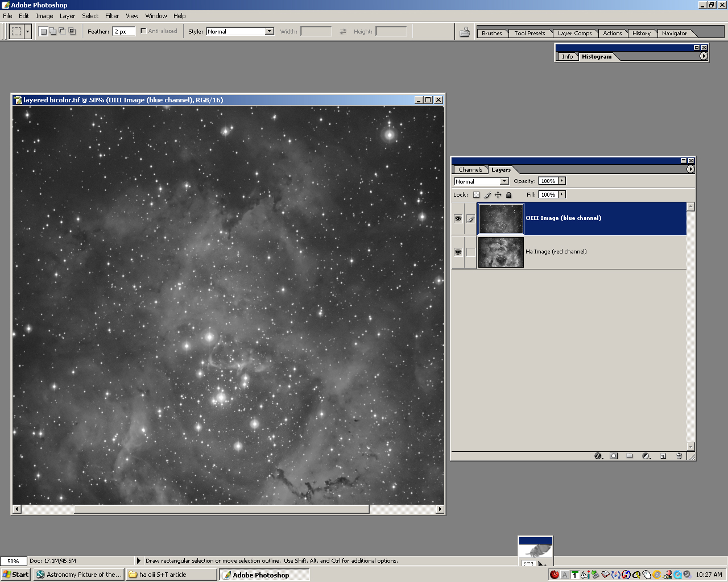Click the Windows Start button

pyautogui.click(x=16, y=575)
